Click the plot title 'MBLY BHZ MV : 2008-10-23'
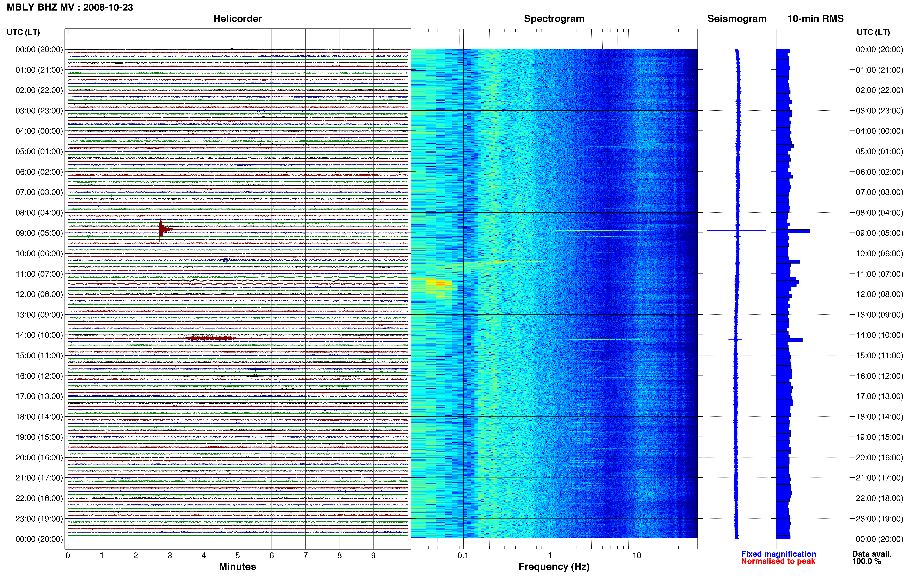 point(70,7)
